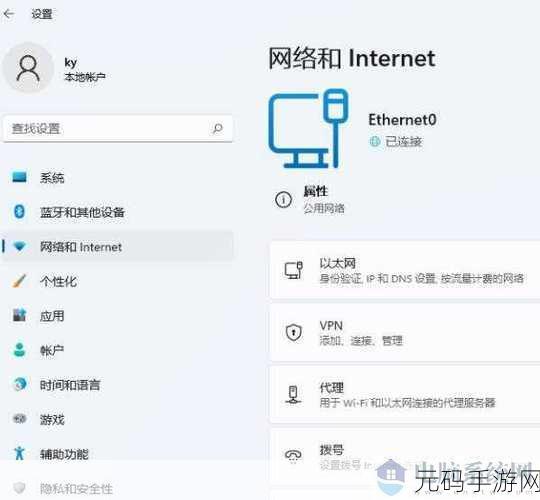Select the 系统 monitor icon
This screenshot has height=500, width=540.
pyautogui.click(x=19, y=177)
